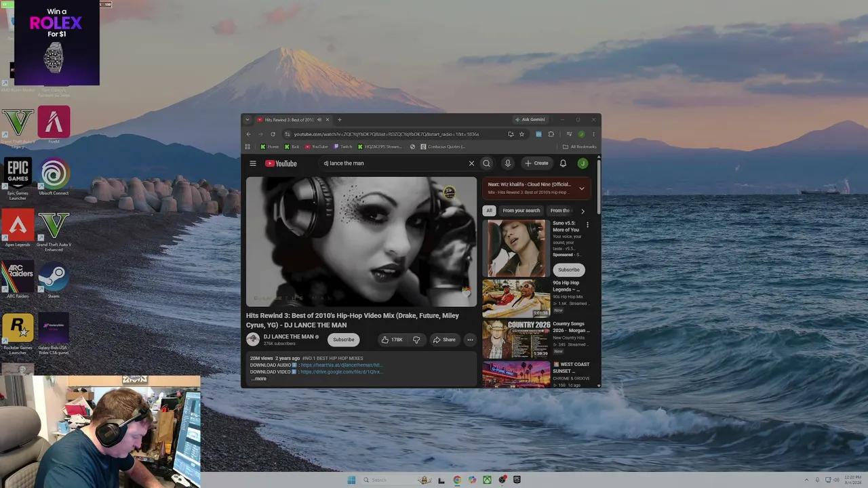Share the video
This screenshot has width=868, height=488.
(x=444, y=340)
